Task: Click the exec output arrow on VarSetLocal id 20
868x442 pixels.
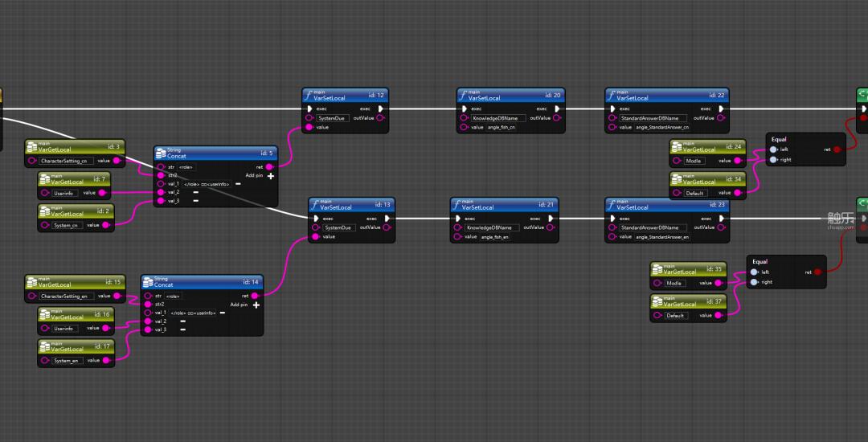Action: pos(557,108)
